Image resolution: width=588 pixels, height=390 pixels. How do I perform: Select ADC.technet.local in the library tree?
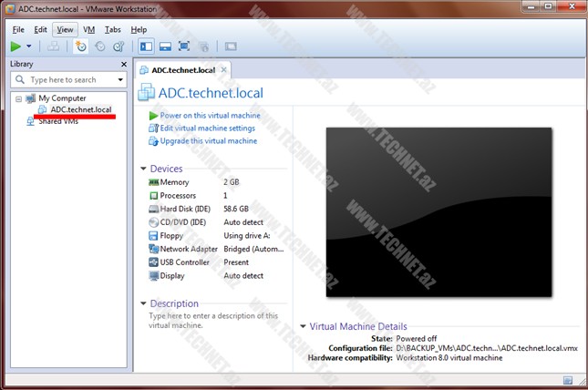80,109
